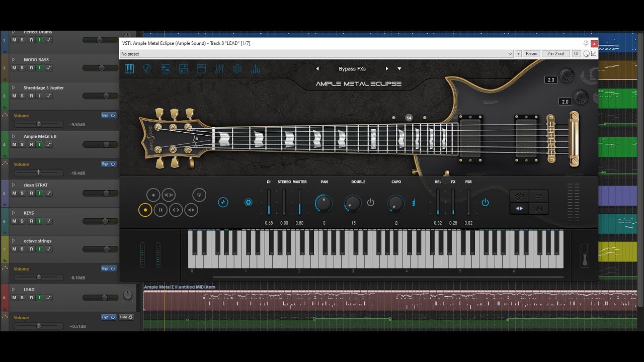Toggle the DOUBLE power button
Screen dimensions: 644x362
371,202
